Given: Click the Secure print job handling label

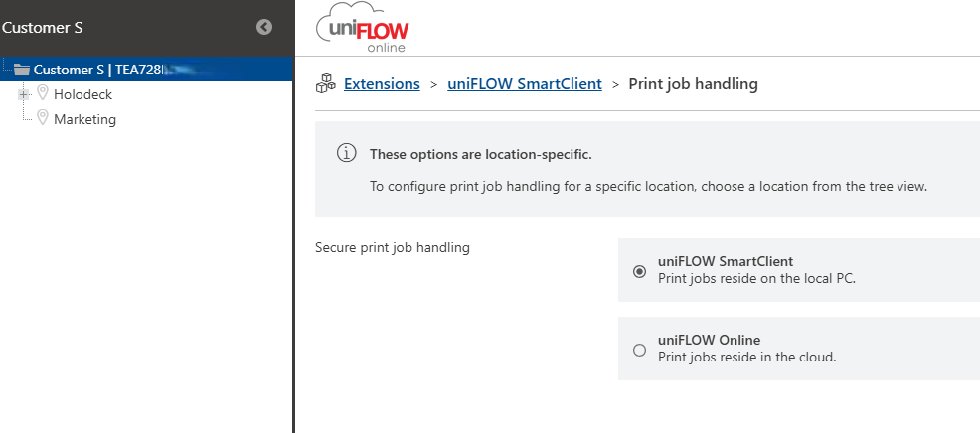Looking at the screenshot, I should (x=392, y=247).
